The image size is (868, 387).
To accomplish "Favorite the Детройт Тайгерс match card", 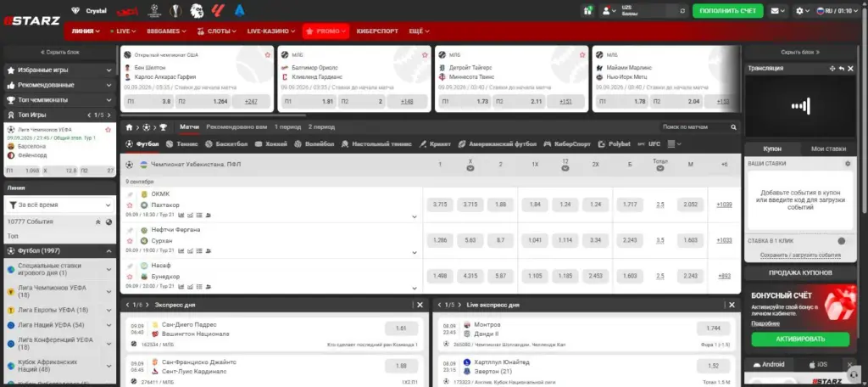I will (x=582, y=55).
